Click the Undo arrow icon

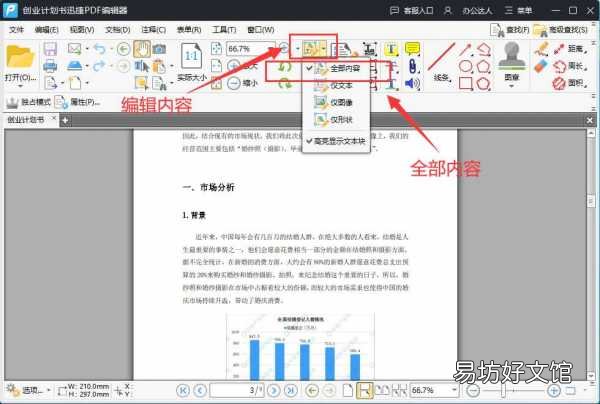99,49
